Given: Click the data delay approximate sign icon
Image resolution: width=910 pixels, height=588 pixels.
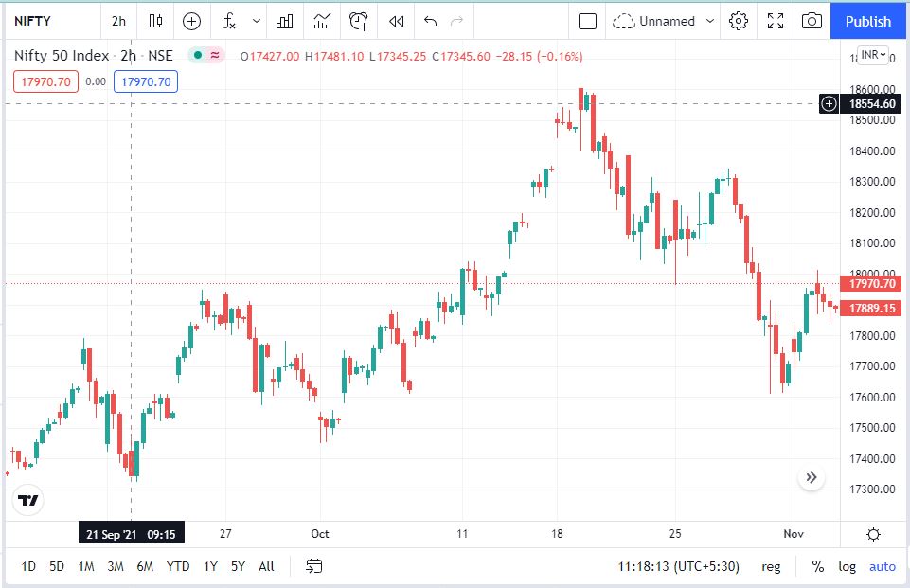Looking at the screenshot, I should tap(215, 55).
